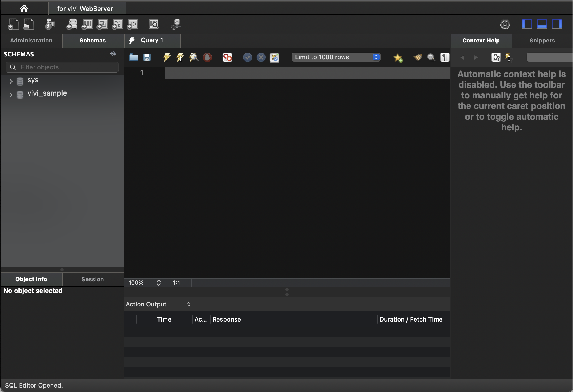573x392 pixels.
Task: Expand the sys schema tree node
Action: pos(11,81)
